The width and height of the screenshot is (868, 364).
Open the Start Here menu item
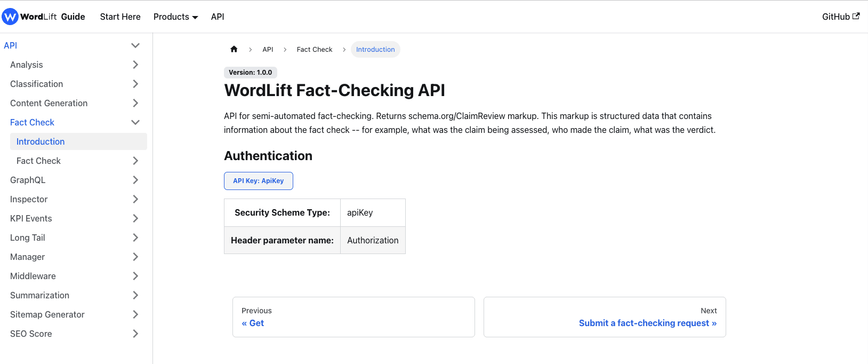coord(120,17)
